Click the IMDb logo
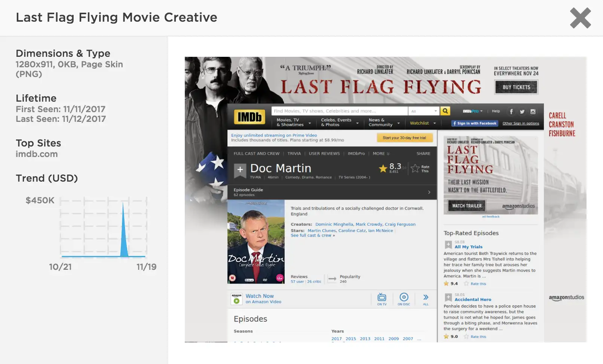603x364 pixels. [x=250, y=117]
